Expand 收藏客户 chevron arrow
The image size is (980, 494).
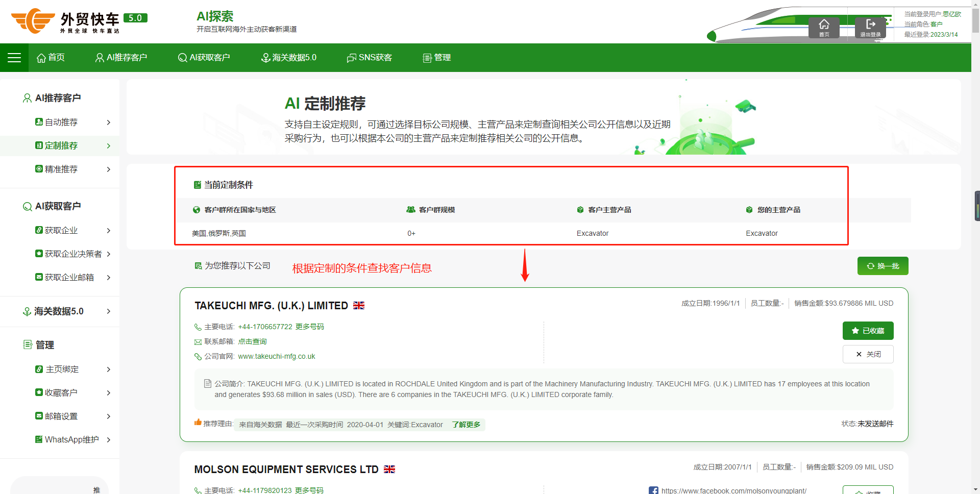click(x=109, y=393)
